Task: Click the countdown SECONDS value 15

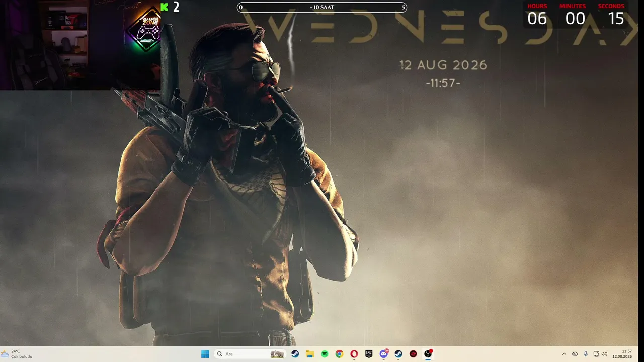Action: (616, 19)
